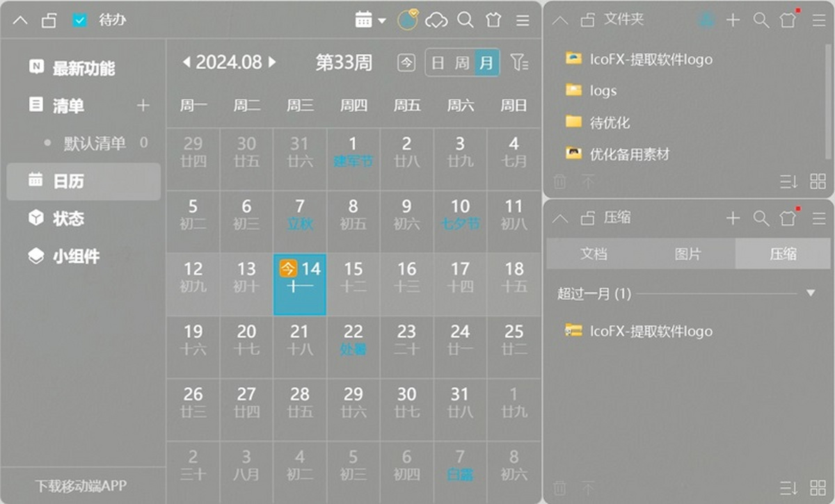The image size is (835, 504).
Task: Select August 22 处暑 in the calendar
Action: coord(353,340)
